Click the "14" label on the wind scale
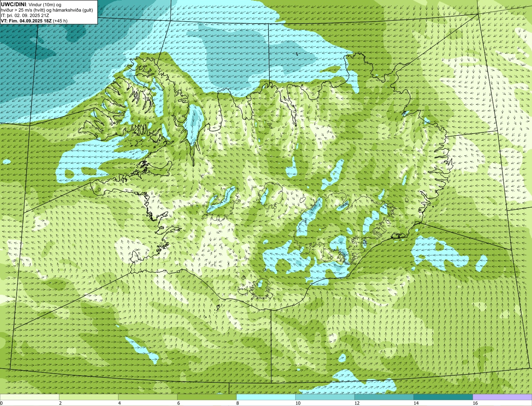The height and width of the screenshot is (406, 532). pos(416,403)
